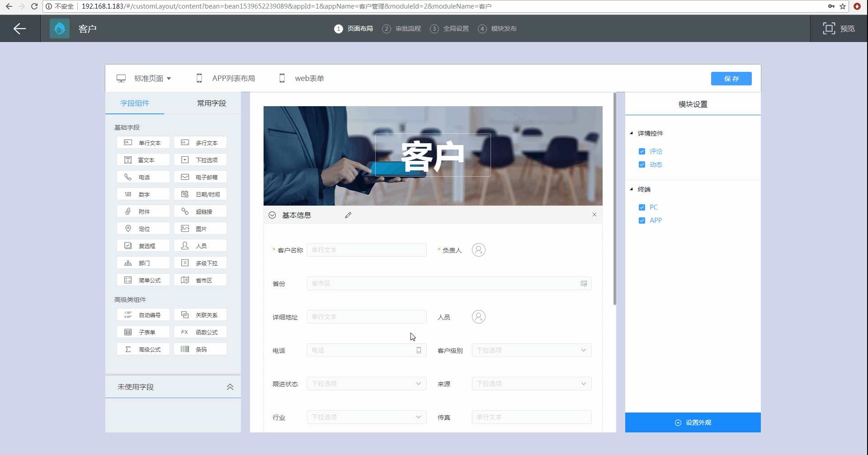Open 预览 preview
Viewport: 868px width, 455px height.
(839, 28)
